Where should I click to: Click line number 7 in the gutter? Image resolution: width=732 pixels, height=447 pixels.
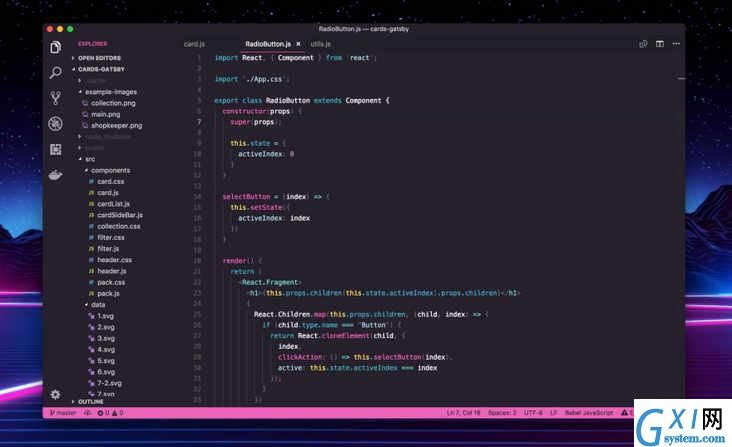click(x=199, y=122)
